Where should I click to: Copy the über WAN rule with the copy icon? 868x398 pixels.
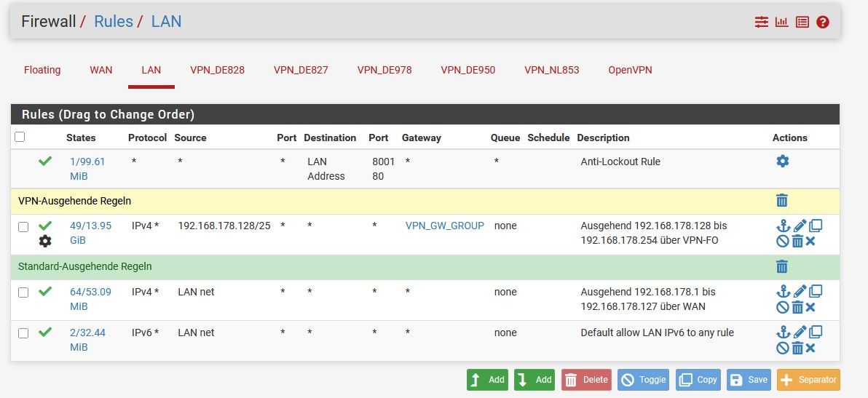pyautogui.click(x=816, y=291)
